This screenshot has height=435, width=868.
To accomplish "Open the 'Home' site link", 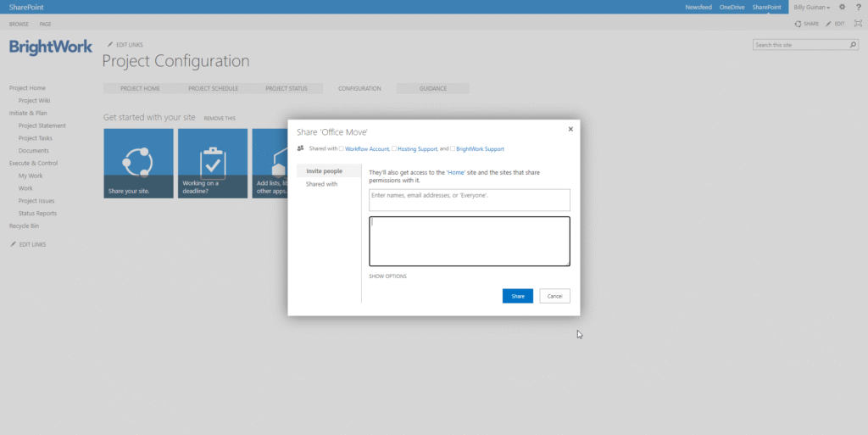I will point(456,172).
